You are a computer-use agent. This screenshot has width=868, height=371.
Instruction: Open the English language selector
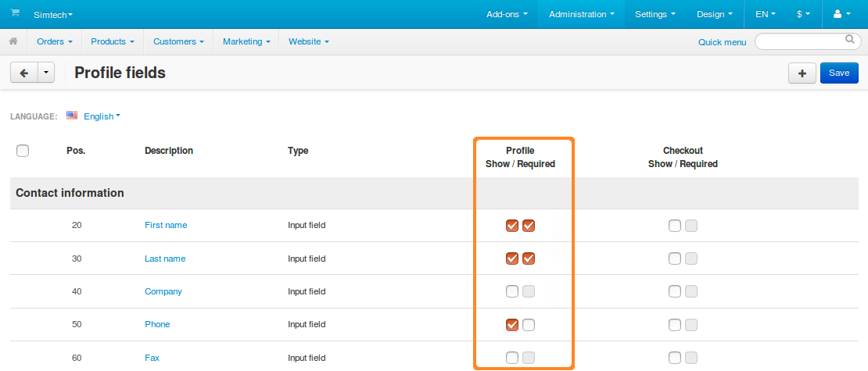tap(102, 116)
